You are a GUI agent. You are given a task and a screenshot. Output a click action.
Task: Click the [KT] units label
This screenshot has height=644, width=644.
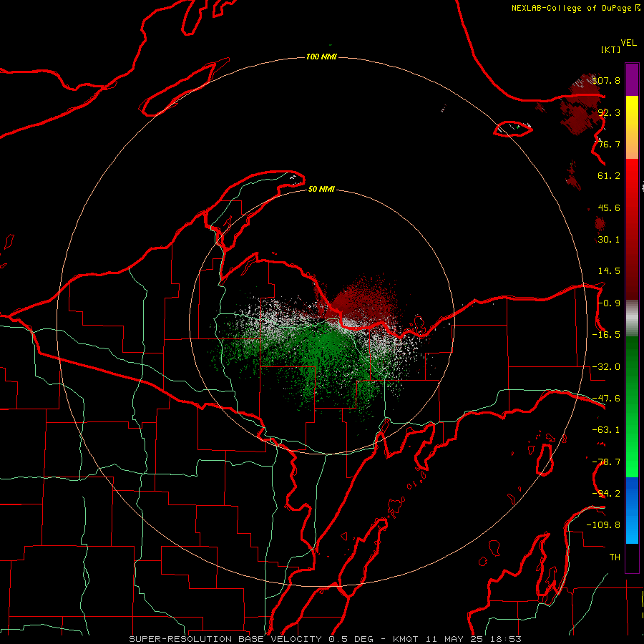click(611, 49)
